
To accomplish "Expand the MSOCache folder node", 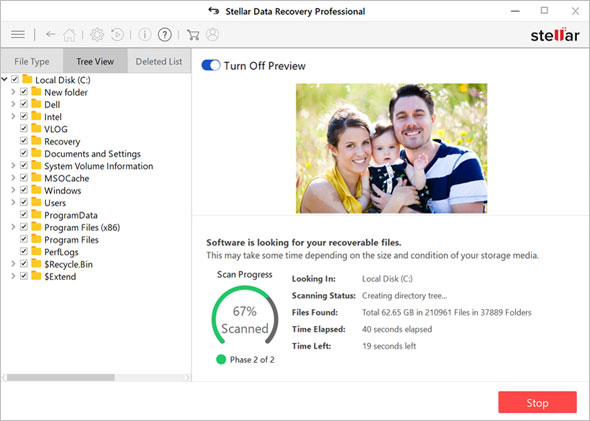I will click(13, 178).
